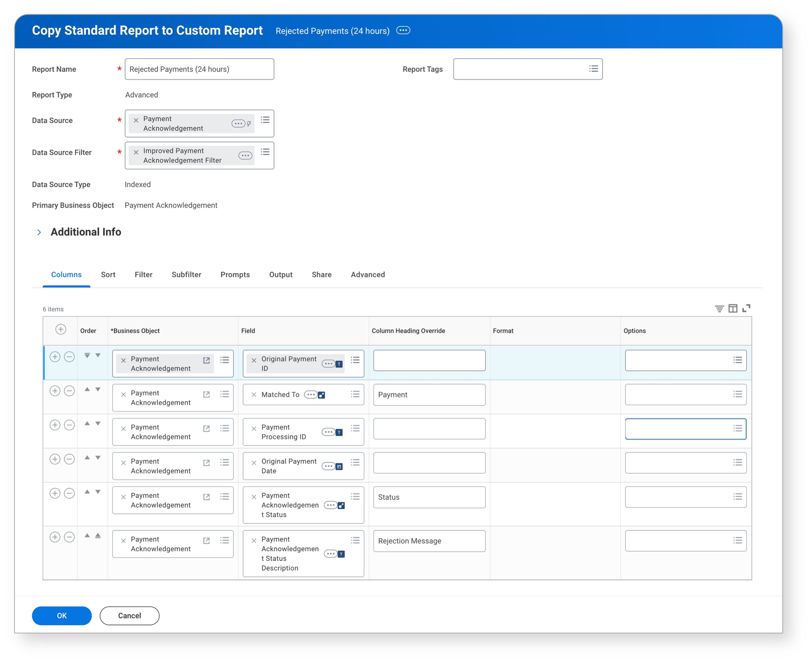Image resolution: width=812 pixels, height=663 pixels.
Task: Edit the Status column heading override
Action: tap(429, 497)
